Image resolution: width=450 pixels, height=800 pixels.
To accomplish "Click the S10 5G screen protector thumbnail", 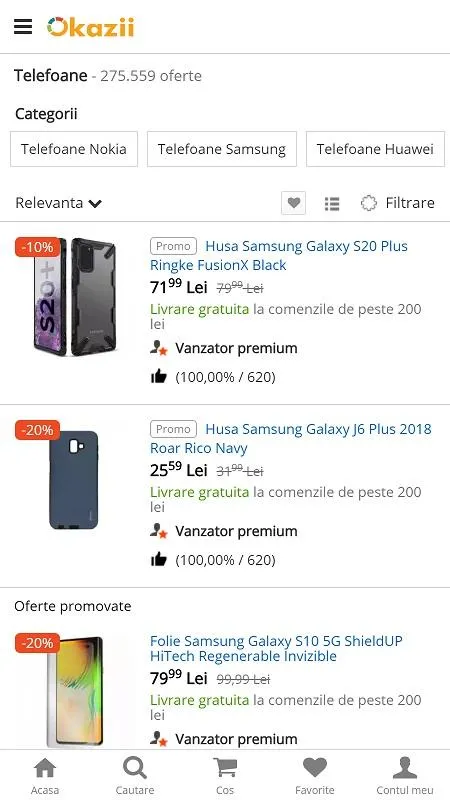I will pos(74,692).
